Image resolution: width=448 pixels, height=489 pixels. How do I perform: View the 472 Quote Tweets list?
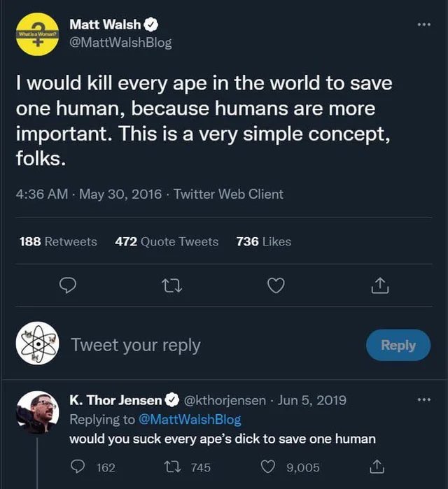coord(167,241)
